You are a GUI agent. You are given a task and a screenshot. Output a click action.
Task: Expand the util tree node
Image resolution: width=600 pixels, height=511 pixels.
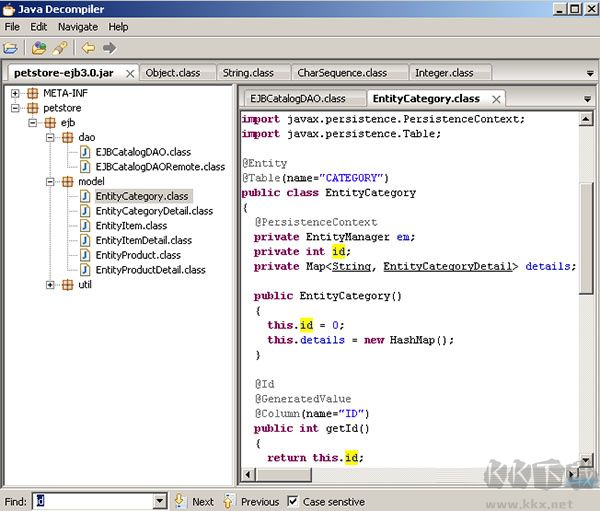point(50,285)
